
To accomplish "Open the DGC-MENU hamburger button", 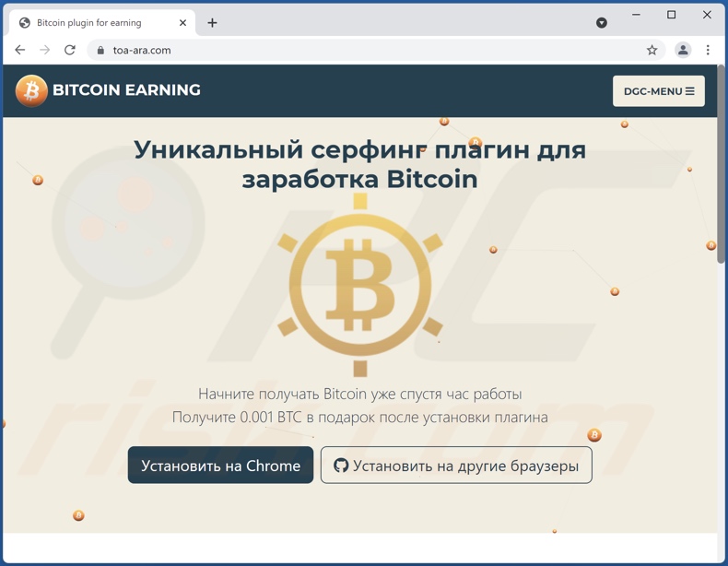I will [658, 91].
